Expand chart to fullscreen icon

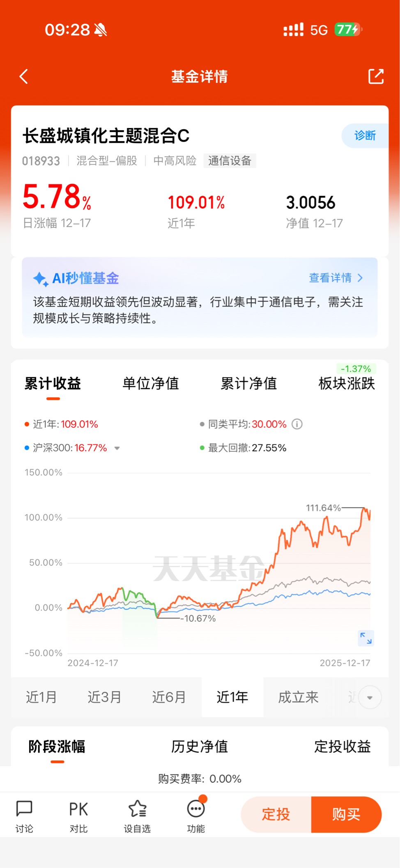(x=366, y=638)
